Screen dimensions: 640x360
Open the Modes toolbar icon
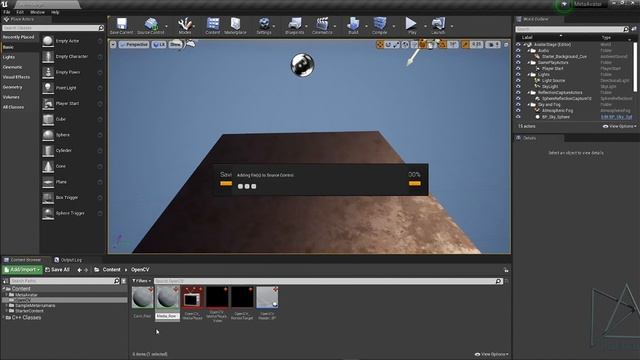(x=184, y=26)
